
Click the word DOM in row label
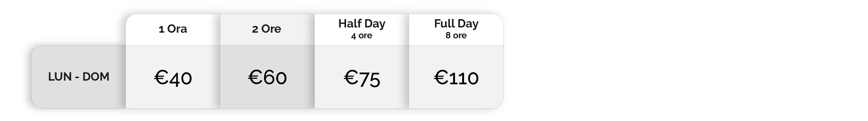[x=96, y=77]
